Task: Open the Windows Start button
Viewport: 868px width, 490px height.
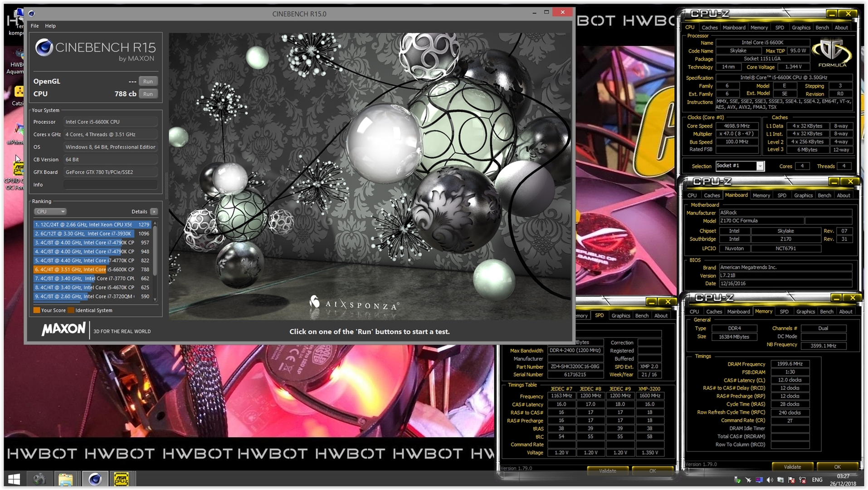Action: tap(14, 479)
